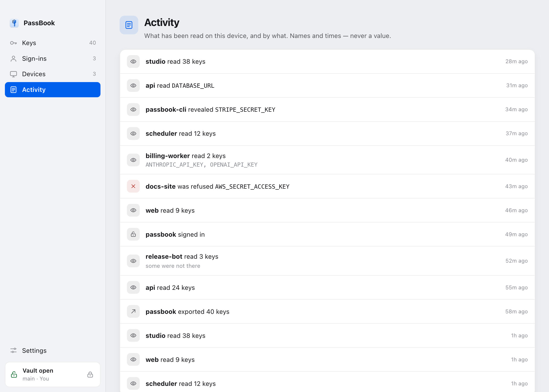Select the 'passbook signed in' entry
The image size is (549, 392).
(x=327, y=234)
